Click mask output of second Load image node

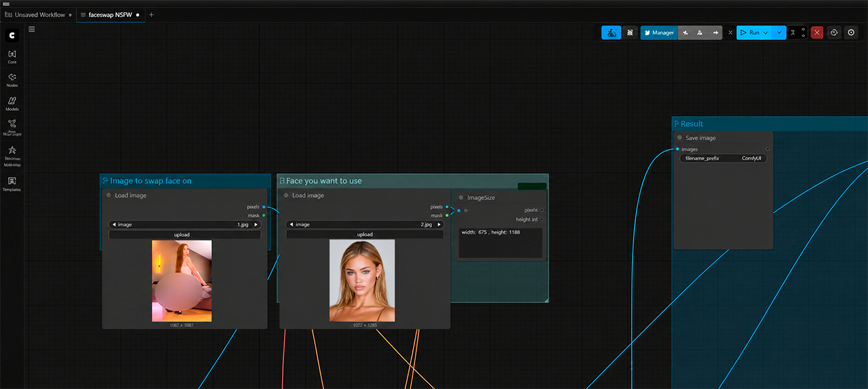pos(446,216)
